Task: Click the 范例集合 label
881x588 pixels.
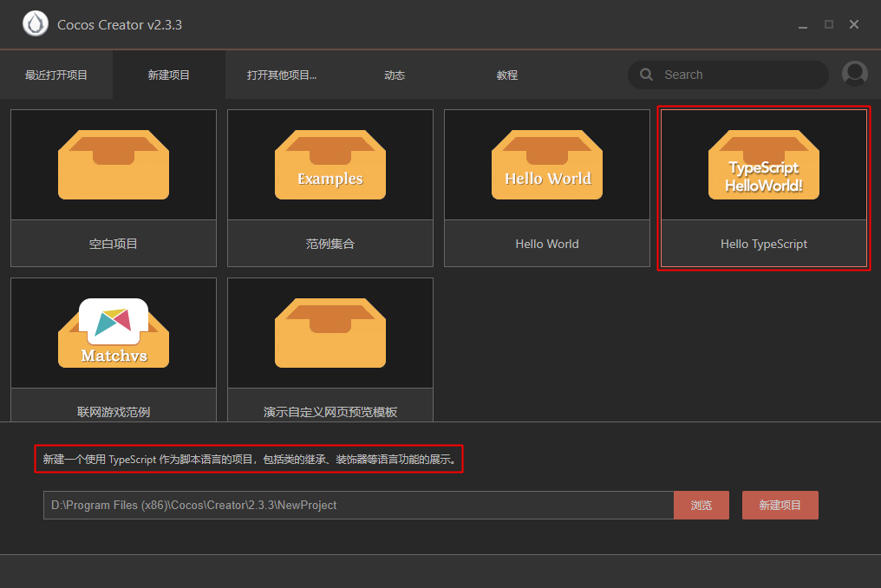Action: (x=330, y=244)
